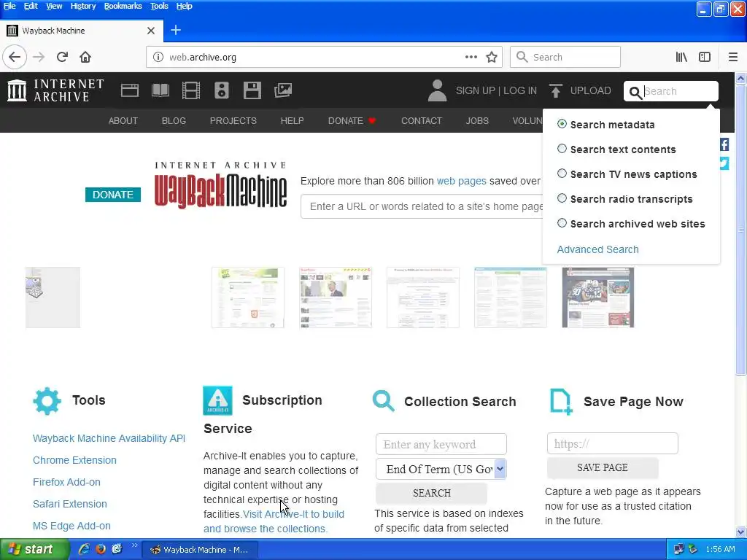Click the Windows start button
747x560 pixels.
point(34,550)
